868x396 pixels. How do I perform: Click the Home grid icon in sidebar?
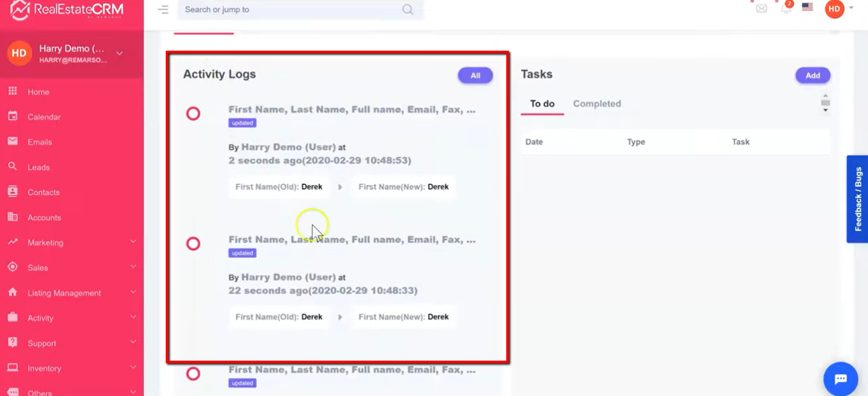tap(12, 92)
